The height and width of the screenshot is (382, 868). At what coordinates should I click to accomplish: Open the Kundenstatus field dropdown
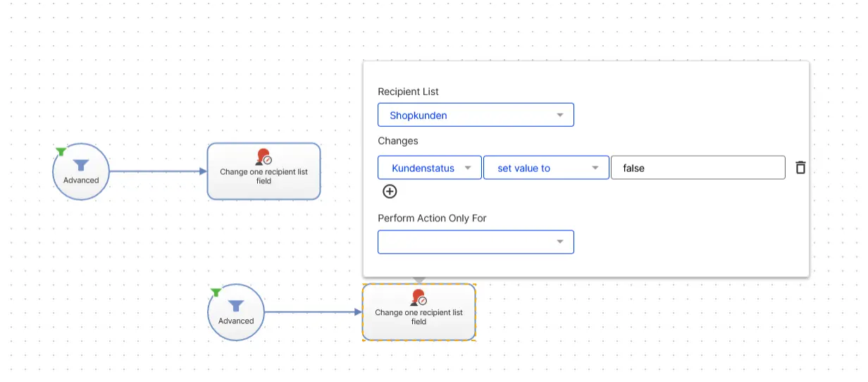[430, 168]
